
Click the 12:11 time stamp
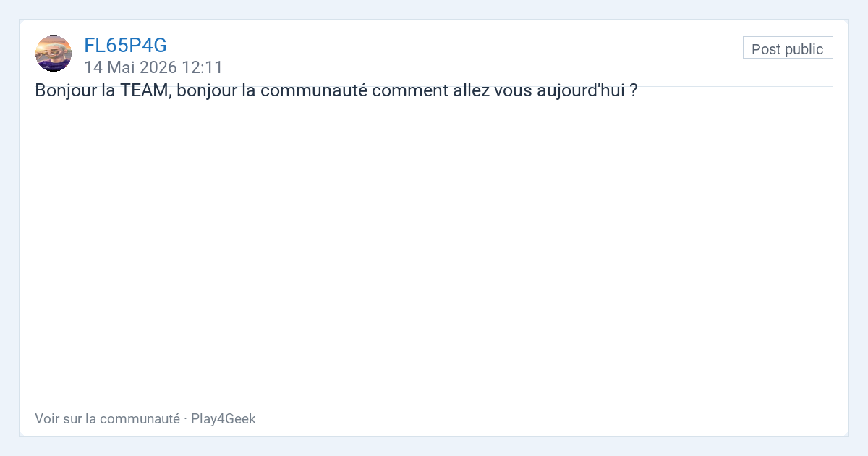[x=202, y=67]
